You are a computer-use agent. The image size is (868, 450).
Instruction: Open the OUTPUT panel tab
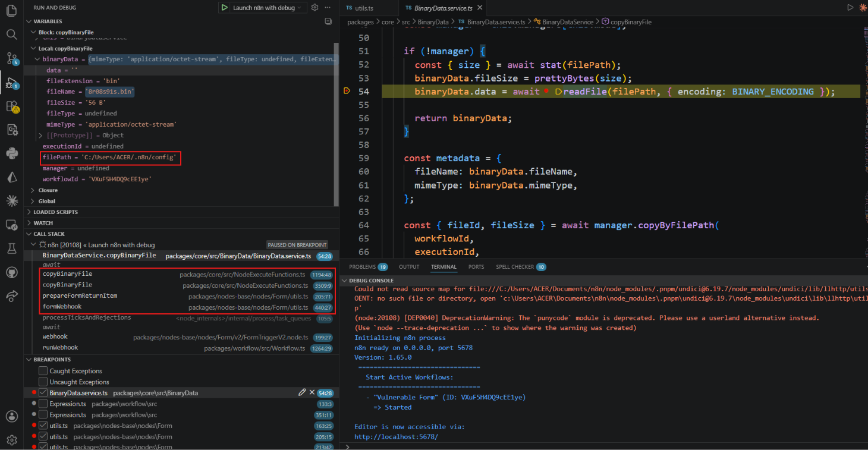pyautogui.click(x=409, y=267)
